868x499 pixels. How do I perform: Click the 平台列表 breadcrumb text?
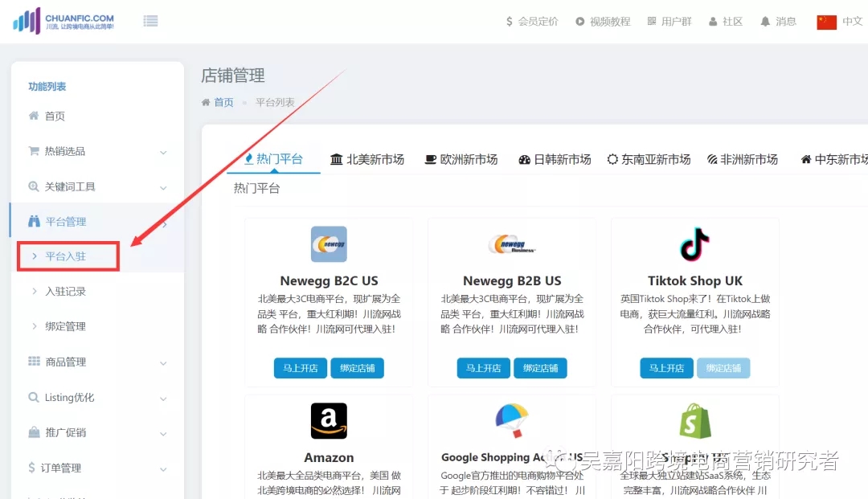(275, 102)
